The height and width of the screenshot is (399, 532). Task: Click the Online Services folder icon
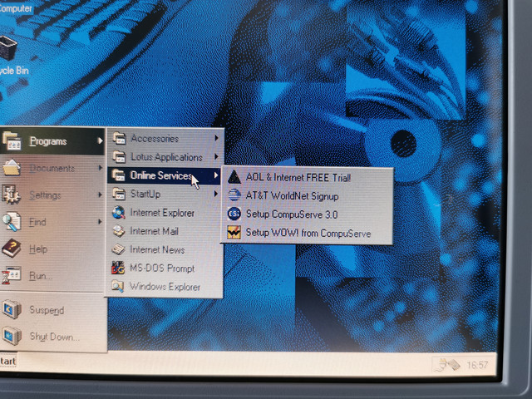coord(118,175)
